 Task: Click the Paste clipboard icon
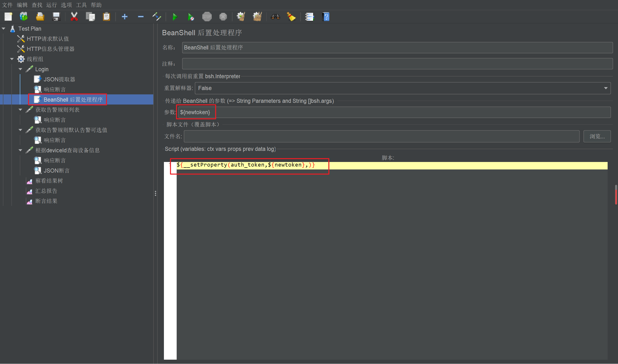[106, 17]
